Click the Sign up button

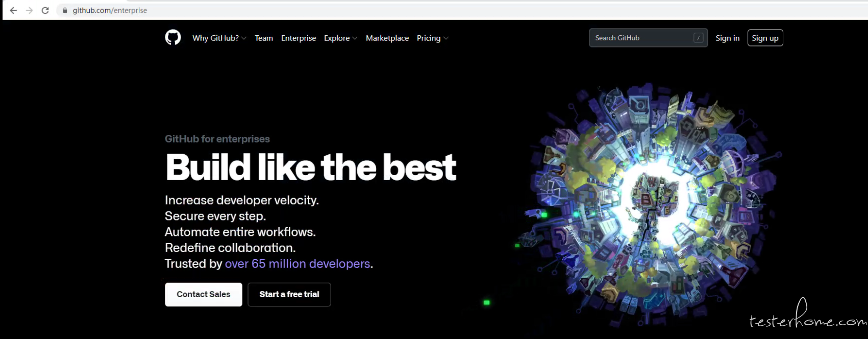pos(765,38)
